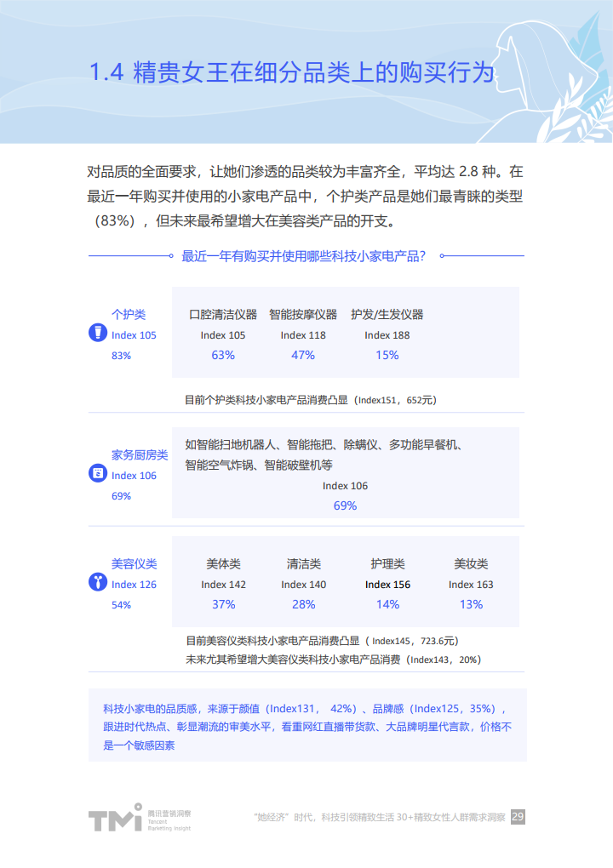The height and width of the screenshot is (868, 613).
Task: Select the page number 29 badge
Action: [518, 817]
